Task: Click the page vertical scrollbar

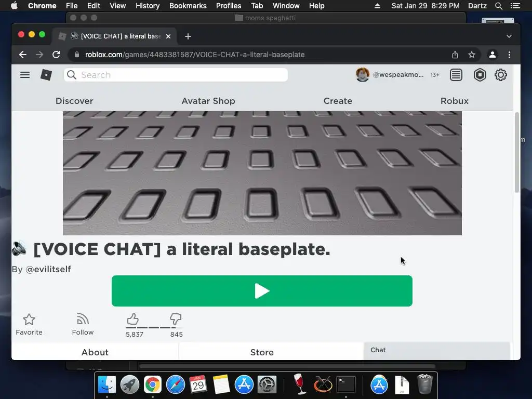Action: pos(517,153)
